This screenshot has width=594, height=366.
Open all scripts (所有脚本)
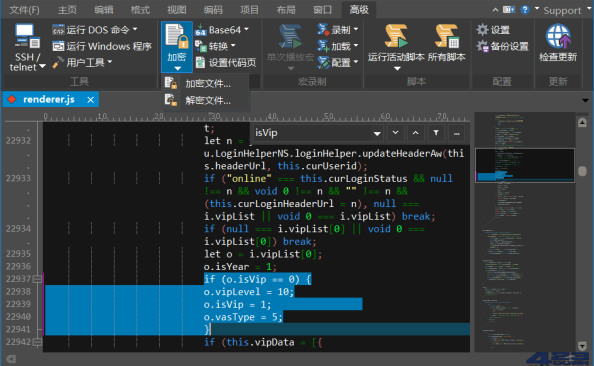coord(447,42)
